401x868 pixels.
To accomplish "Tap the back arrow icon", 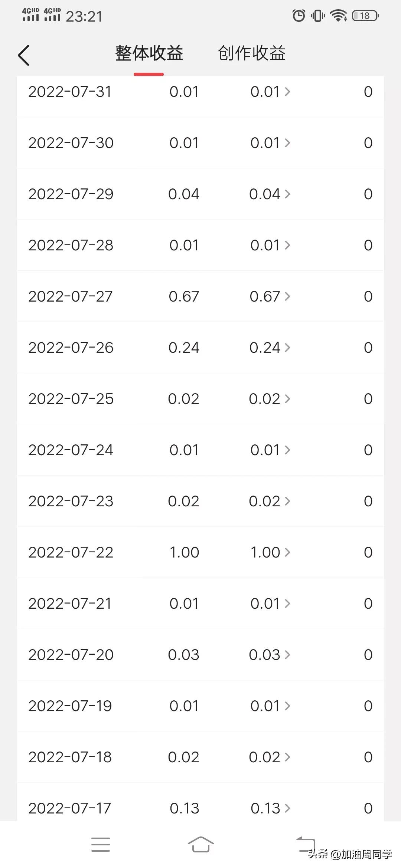I will pos(24,56).
